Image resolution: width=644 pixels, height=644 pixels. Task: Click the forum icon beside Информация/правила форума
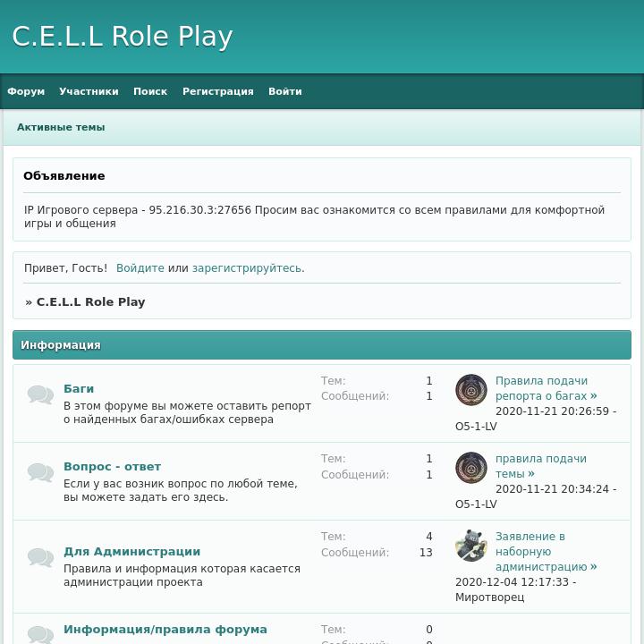tap(40, 634)
